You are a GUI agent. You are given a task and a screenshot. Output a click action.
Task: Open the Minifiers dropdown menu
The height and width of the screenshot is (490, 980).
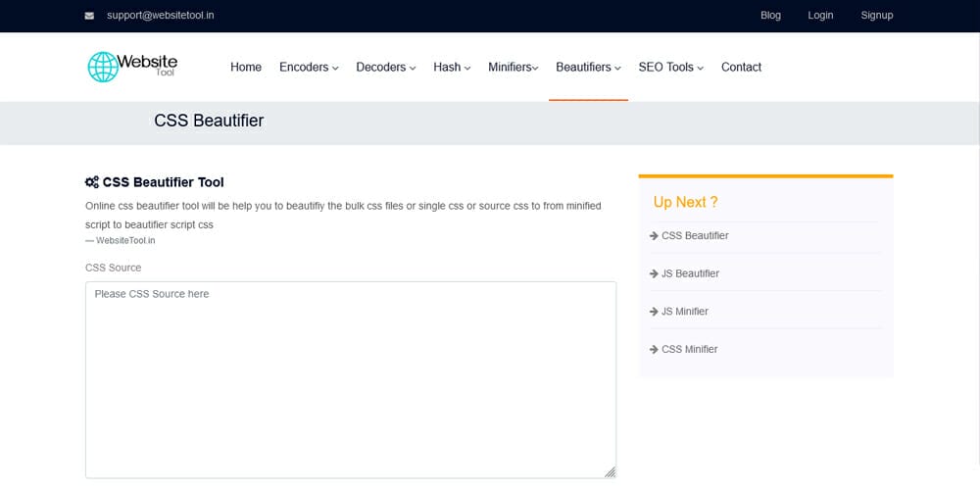click(514, 68)
